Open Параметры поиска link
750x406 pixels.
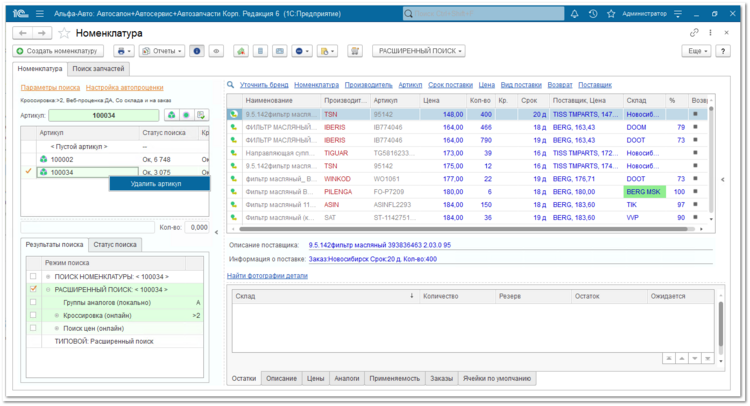tap(50, 88)
